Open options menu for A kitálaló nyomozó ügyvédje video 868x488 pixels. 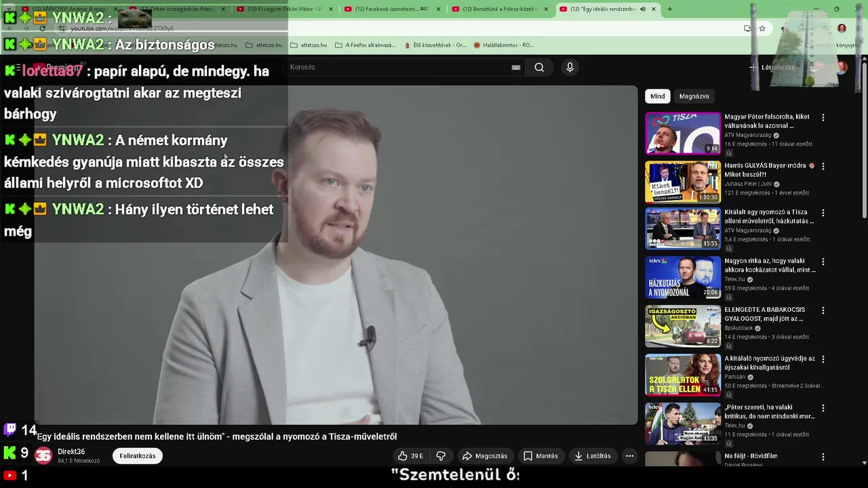pyautogui.click(x=823, y=359)
